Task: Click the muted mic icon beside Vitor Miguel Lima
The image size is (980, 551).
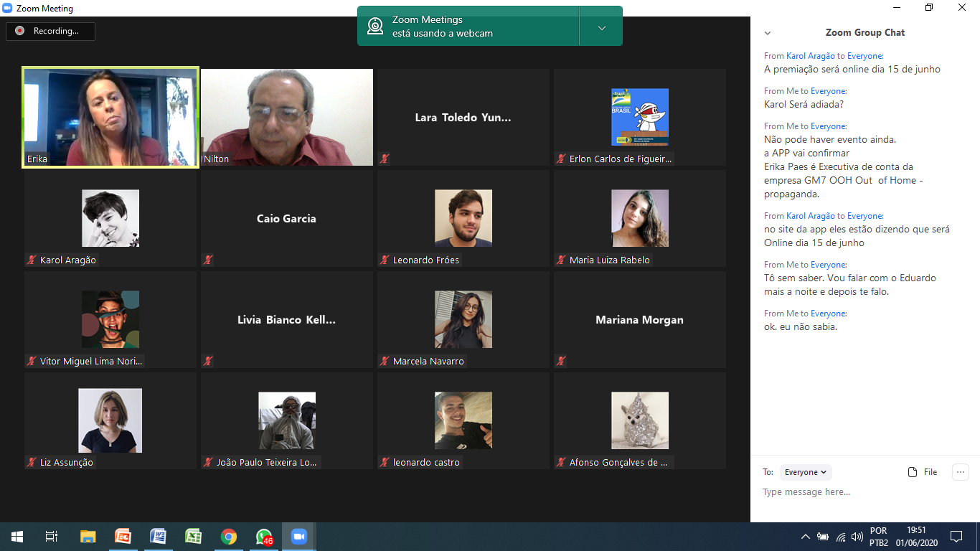Action: [x=32, y=361]
